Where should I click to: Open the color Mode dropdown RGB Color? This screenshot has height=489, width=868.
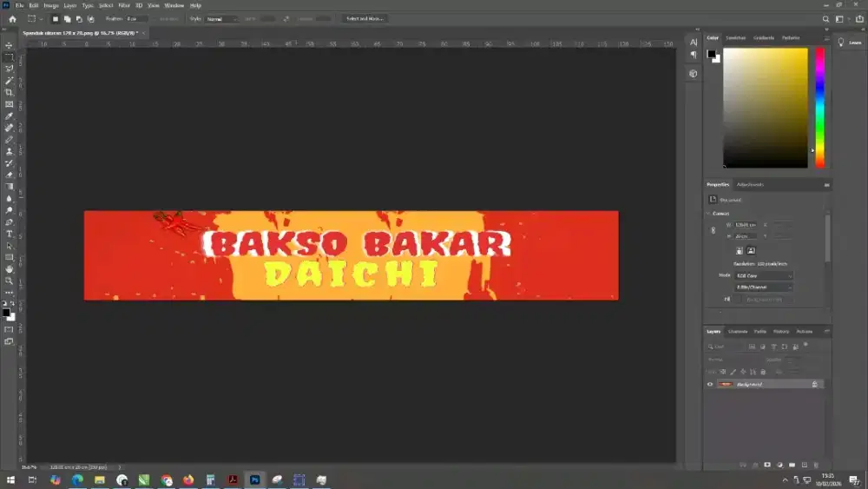(763, 276)
